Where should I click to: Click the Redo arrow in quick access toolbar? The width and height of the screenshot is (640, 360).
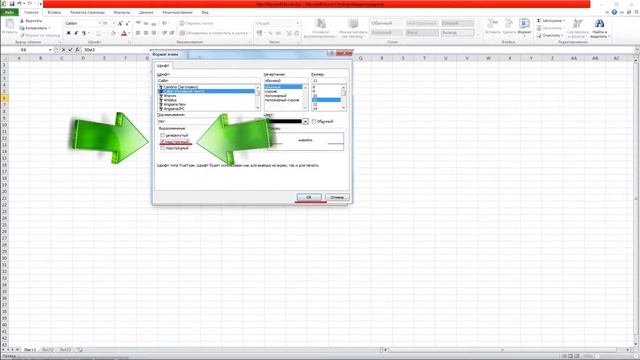coord(29,4)
